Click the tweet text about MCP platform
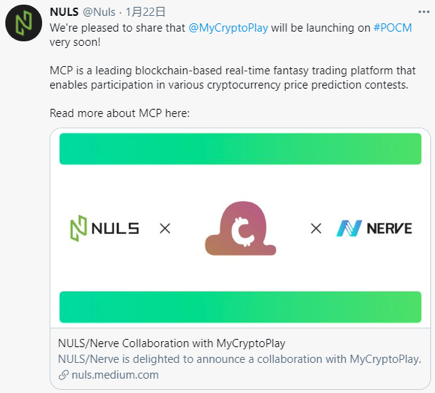 [233, 78]
